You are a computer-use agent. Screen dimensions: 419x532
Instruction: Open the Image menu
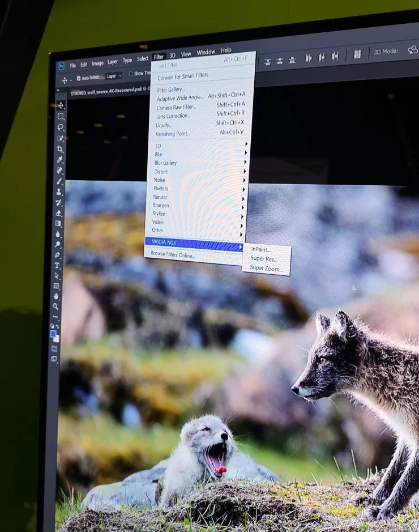pyautogui.click(x=97, y=63)
